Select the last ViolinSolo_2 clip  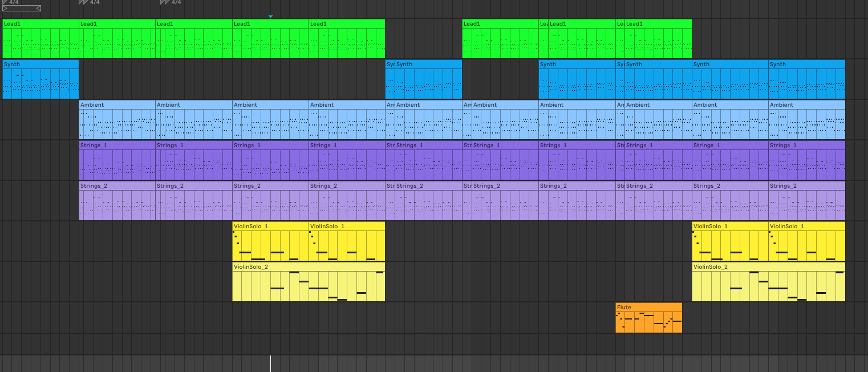[x=768, y=282]
